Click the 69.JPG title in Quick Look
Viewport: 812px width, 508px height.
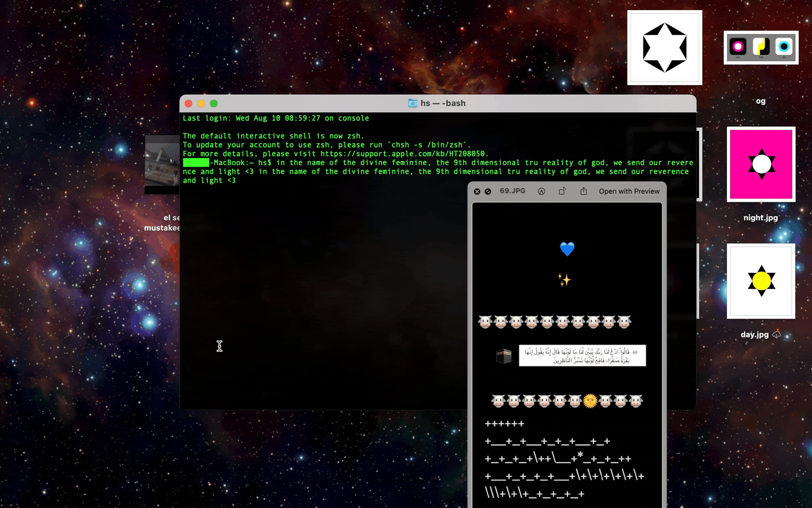click(x=512, y=191)
